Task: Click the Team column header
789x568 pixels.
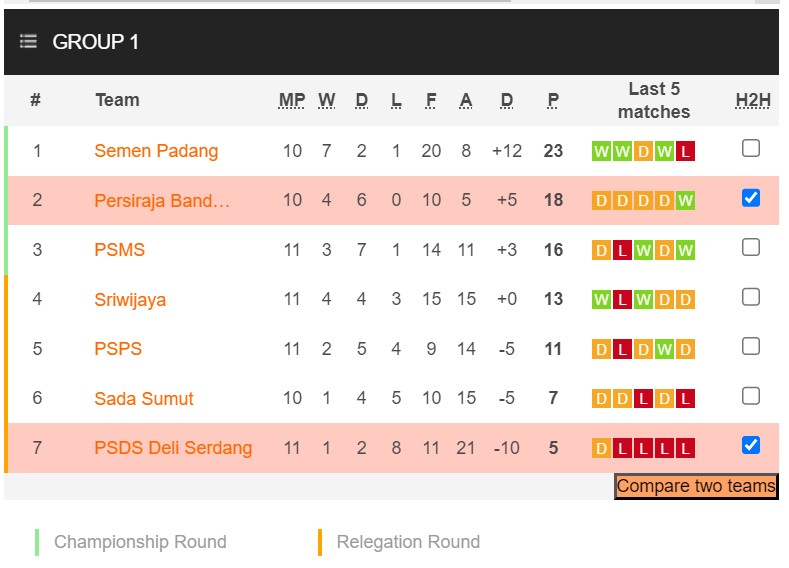Action: (x=117, y=100)
